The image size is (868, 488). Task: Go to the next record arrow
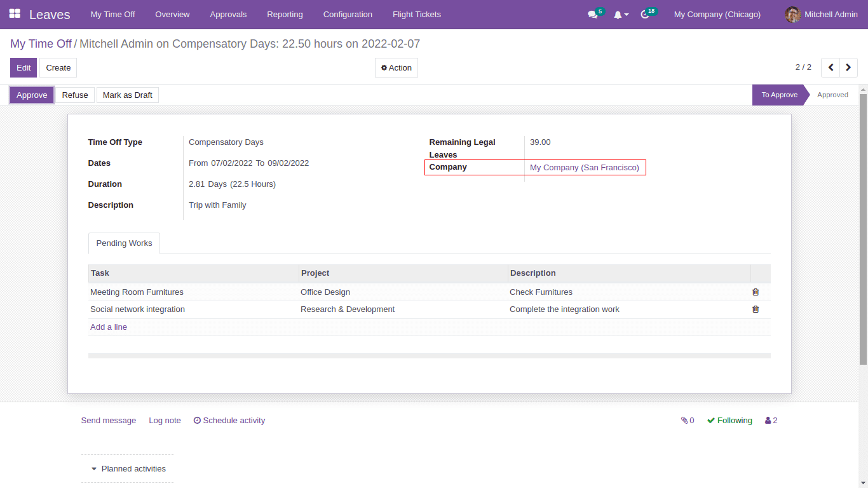pos(848,67)
